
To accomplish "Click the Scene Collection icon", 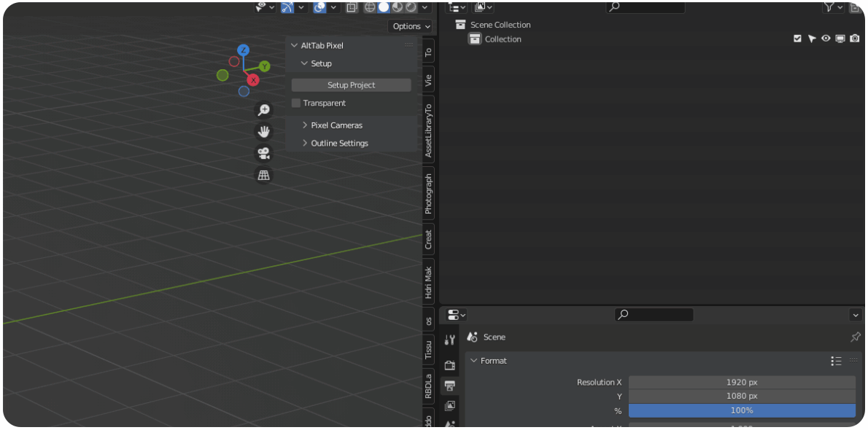I will [x=460, y=24].
